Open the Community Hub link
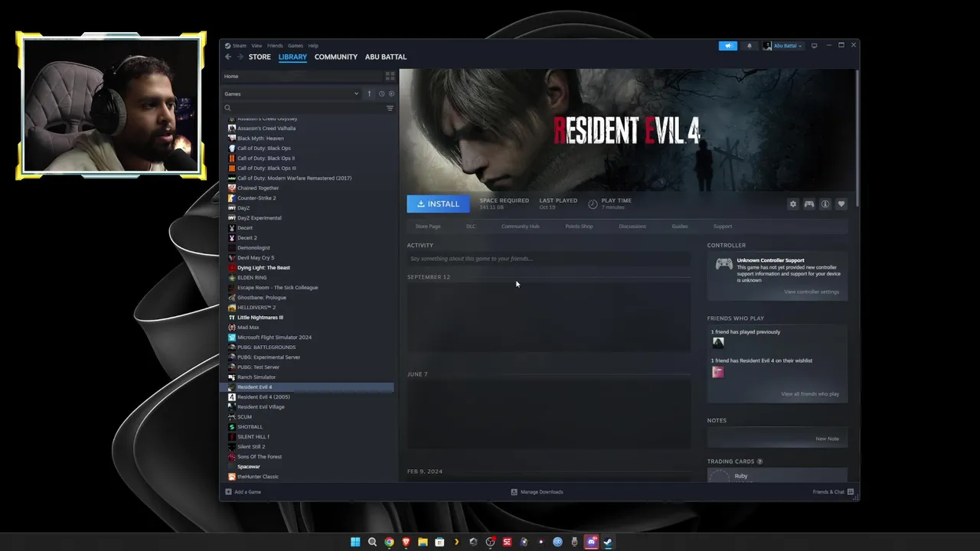980x551 pixels. tap(521, 227)
